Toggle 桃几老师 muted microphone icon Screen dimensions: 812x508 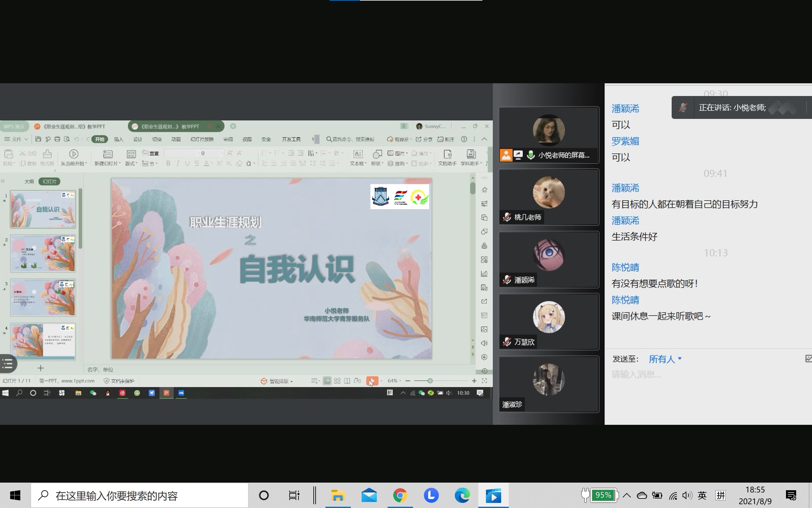(507, 217)
